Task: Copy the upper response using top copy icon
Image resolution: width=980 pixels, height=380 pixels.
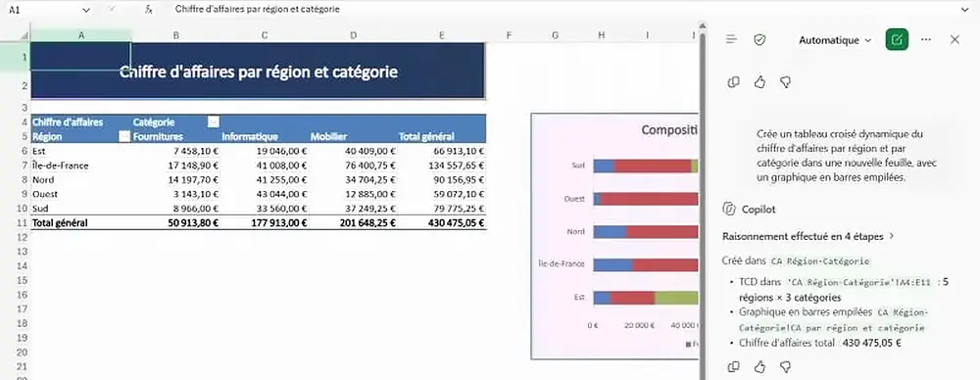Action: (x=734, y=82)
